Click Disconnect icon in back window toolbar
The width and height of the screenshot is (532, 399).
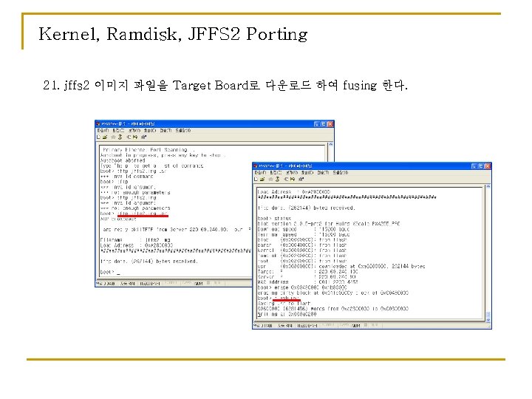(120, 137)
